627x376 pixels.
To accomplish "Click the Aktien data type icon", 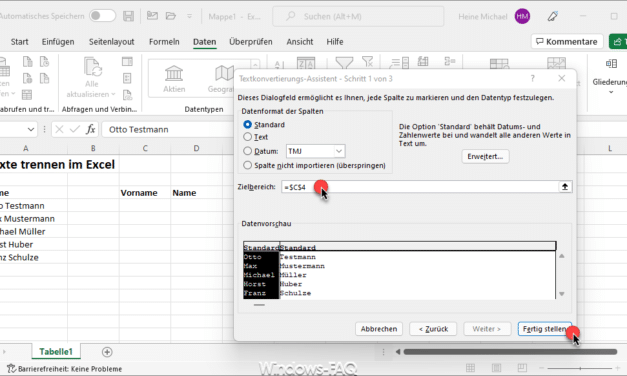I will 174,74.
